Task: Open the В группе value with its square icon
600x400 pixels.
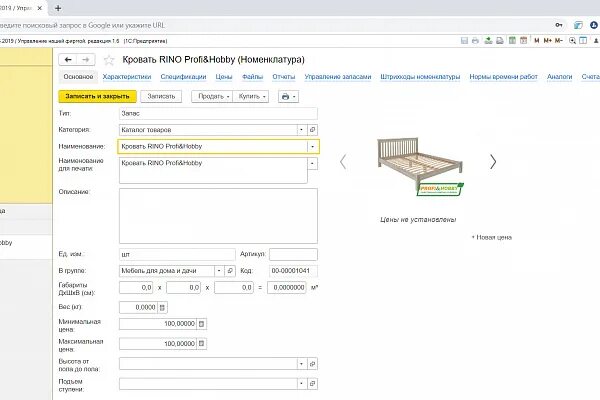Action: tap(230, 271)
